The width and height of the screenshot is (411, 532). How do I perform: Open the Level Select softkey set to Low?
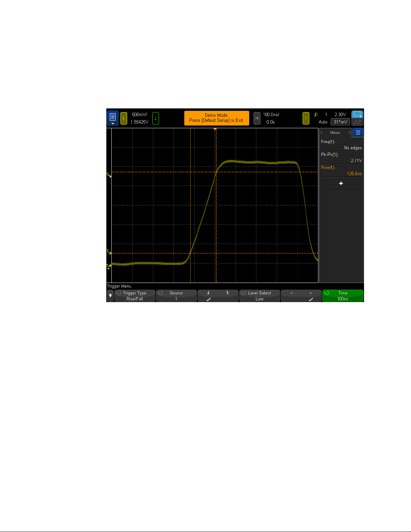(x=260, y=296)
